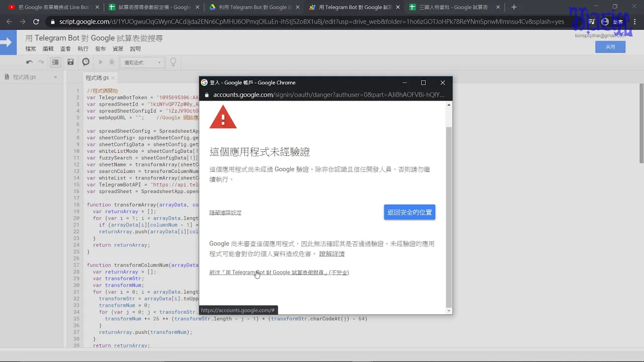Click the project title text
644x362 pixels.
(x=94, y=38)
